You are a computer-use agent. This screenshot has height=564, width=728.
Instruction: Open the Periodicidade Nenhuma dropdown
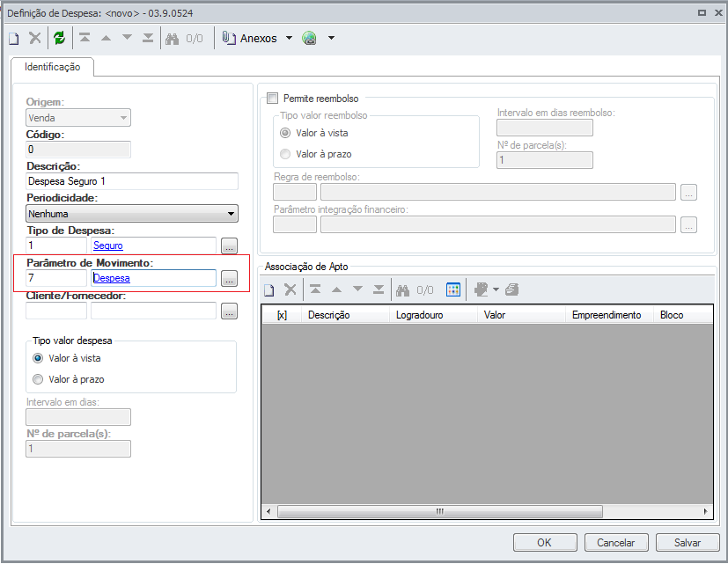[x=132, y=214]
